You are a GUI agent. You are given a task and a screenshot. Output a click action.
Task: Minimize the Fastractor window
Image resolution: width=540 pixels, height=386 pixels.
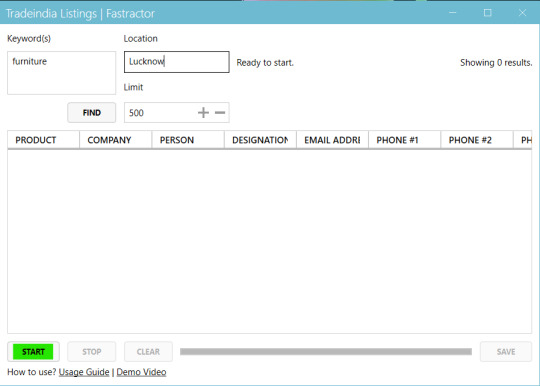click(453, 13)
